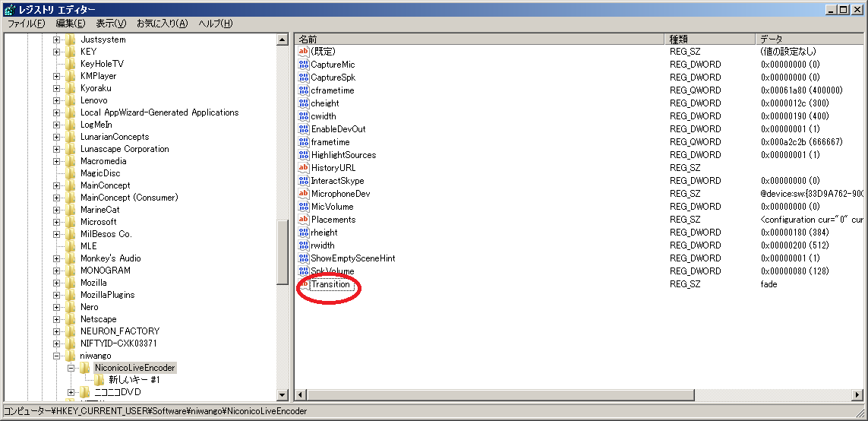868x421 pixels.
Task: Click the values pane scroll right arrow
Action: tap(858, 395)
